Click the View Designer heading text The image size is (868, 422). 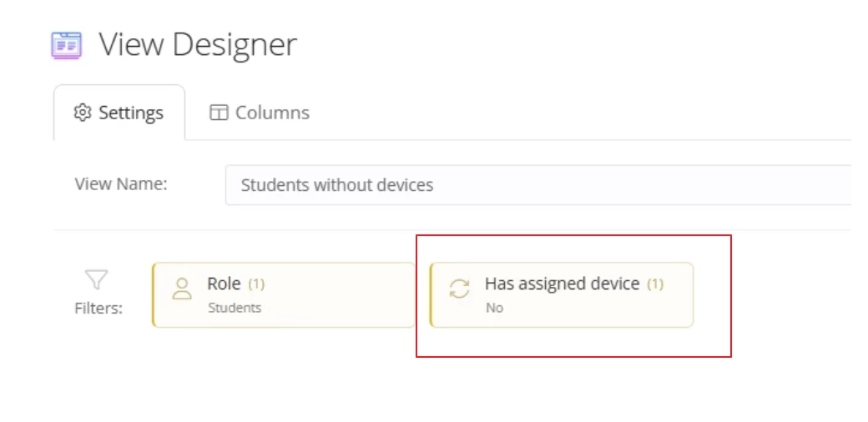pos(198,44)
